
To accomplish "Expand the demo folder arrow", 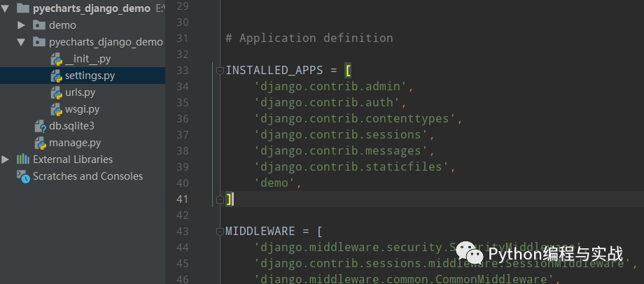I will (x=22, y=25).
